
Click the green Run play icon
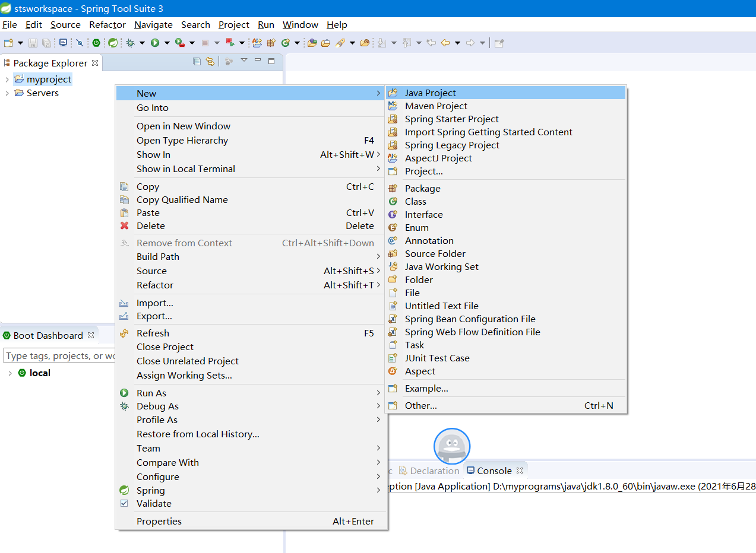coord(154,43)
